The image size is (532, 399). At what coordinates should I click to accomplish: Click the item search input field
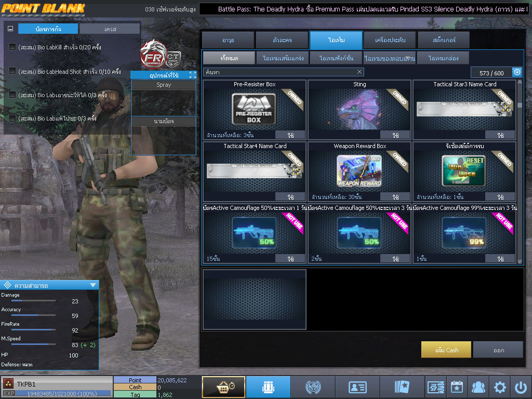tap(280, 72)
